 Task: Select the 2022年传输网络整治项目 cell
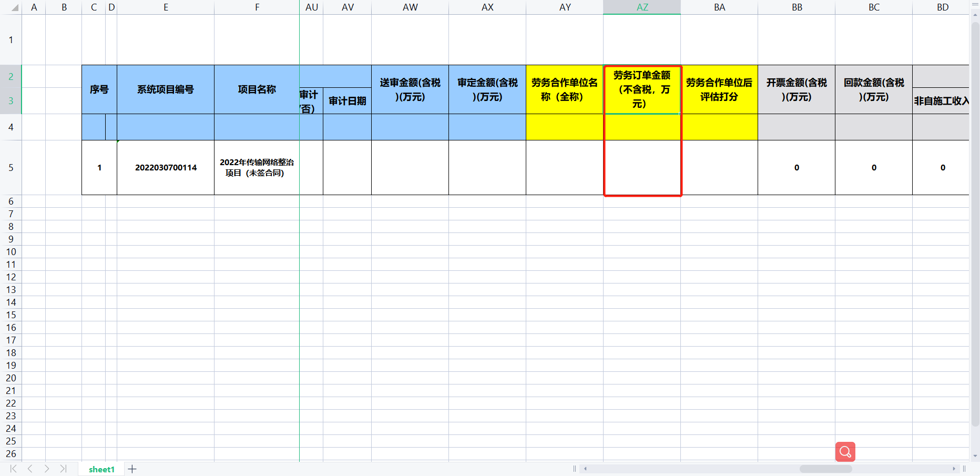(257, 168)
